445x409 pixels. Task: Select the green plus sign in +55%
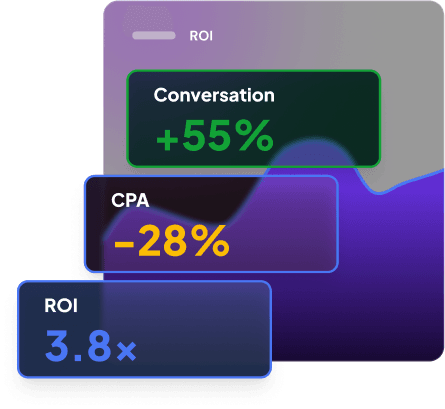point(167,140)
